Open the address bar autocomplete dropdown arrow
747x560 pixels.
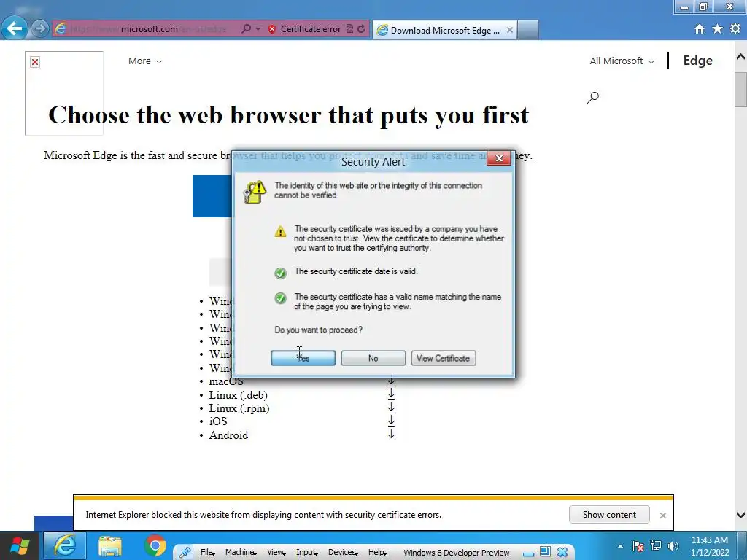[258, 28]
